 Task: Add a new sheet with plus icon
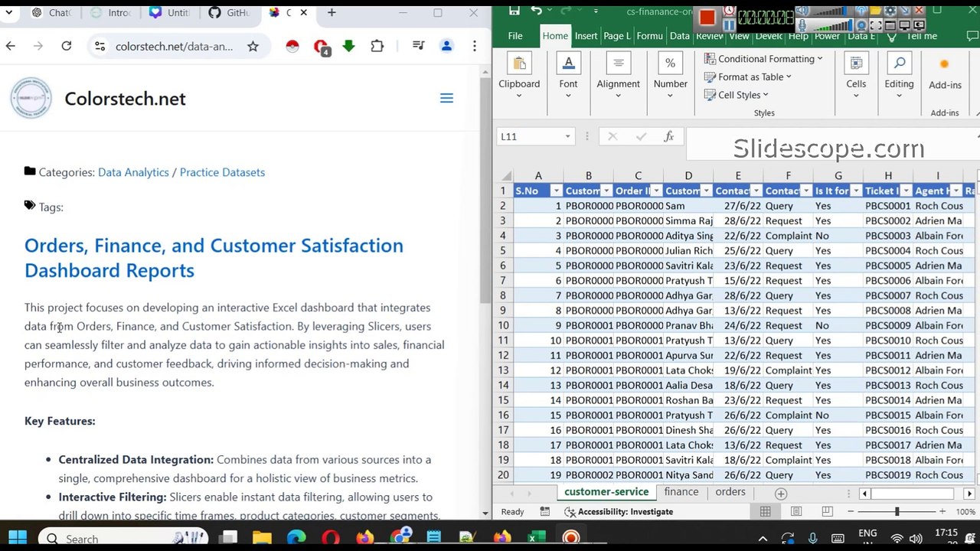781,494
